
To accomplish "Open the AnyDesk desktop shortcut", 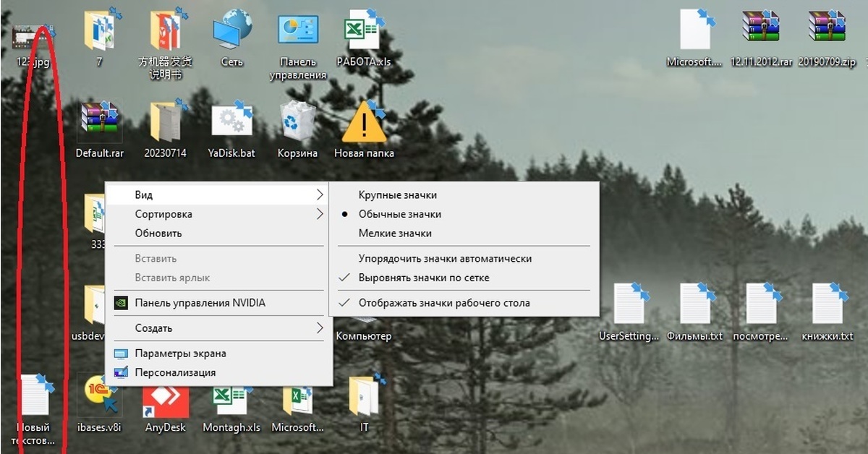I will click(x=166, y=401).
